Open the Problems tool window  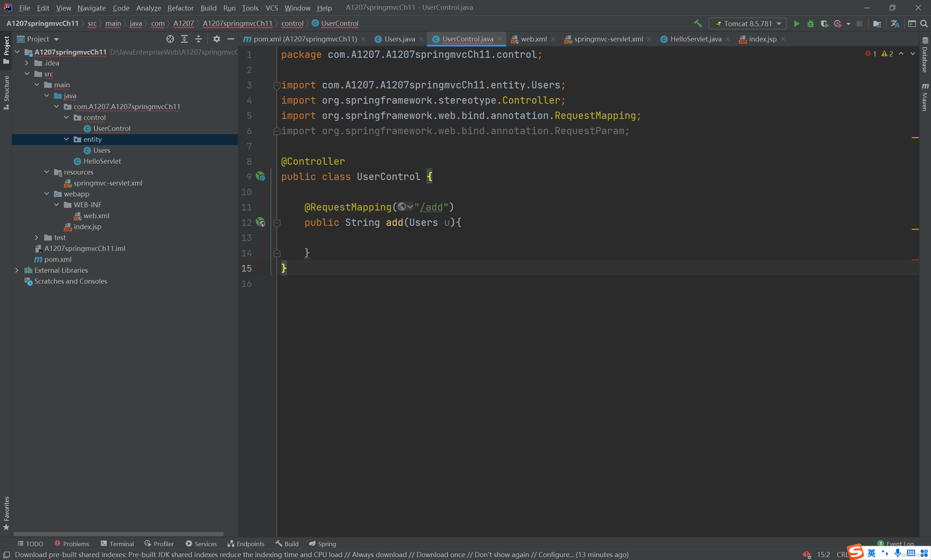(72, 544)
